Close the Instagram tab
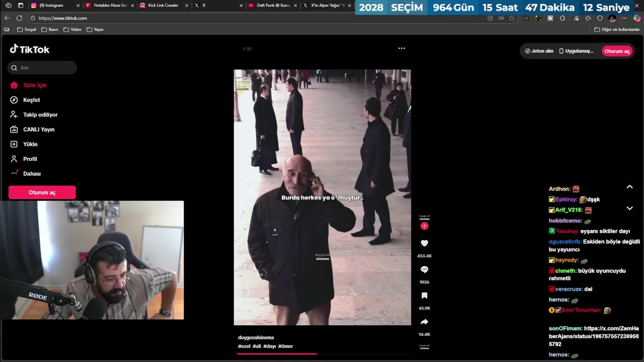Image resolution: width=644 pixels, height=362 pixels. 78,6
